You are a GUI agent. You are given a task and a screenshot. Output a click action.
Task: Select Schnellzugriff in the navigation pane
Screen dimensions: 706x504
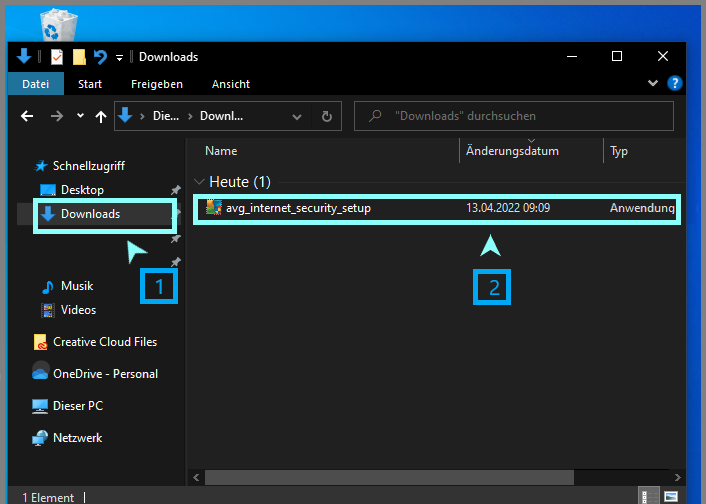pyautogui.click(x=89, y=166)
